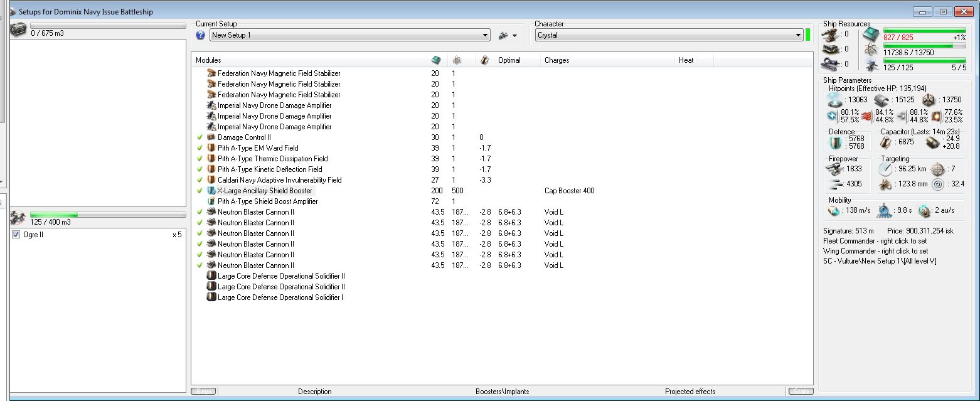This screenshot has width=980, height=401.
Task: Click the Price: 900,311,254 isk text
Action: click(x=920, y=231)
